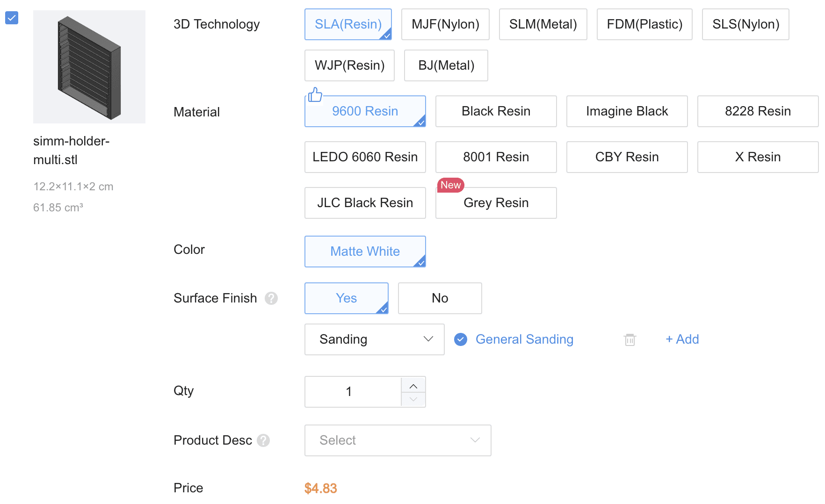825x504 pixels.
Task: Click the thumbs-up recommended icon on 9600 Resin
Action: pos(315,95)
